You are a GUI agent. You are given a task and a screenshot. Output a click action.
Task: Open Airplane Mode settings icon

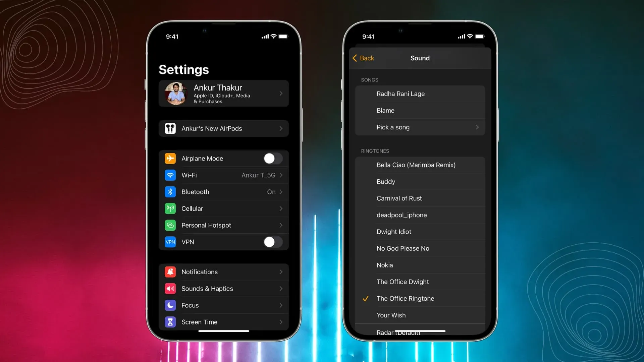tap(170, 158)
